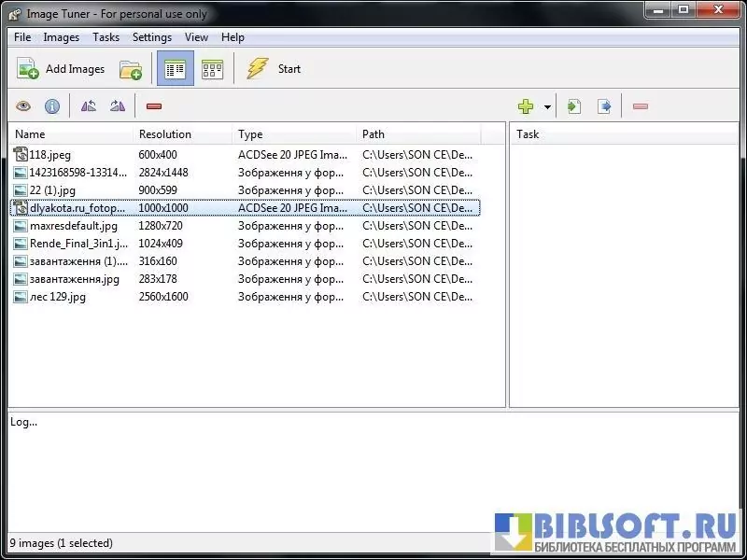Click the green plus add task icon
Screen dimensions: 747x560
(526, 106)
